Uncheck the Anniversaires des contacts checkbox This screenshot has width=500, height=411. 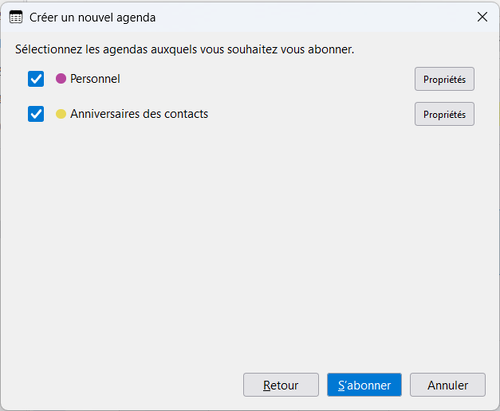click(x=36, y=114)
